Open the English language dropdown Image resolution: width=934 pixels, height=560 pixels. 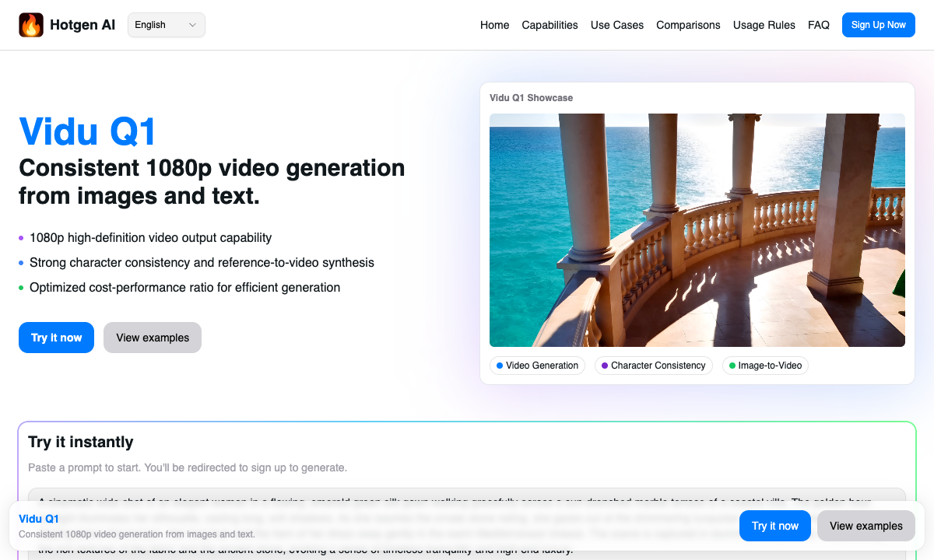[x=166, y=25]
